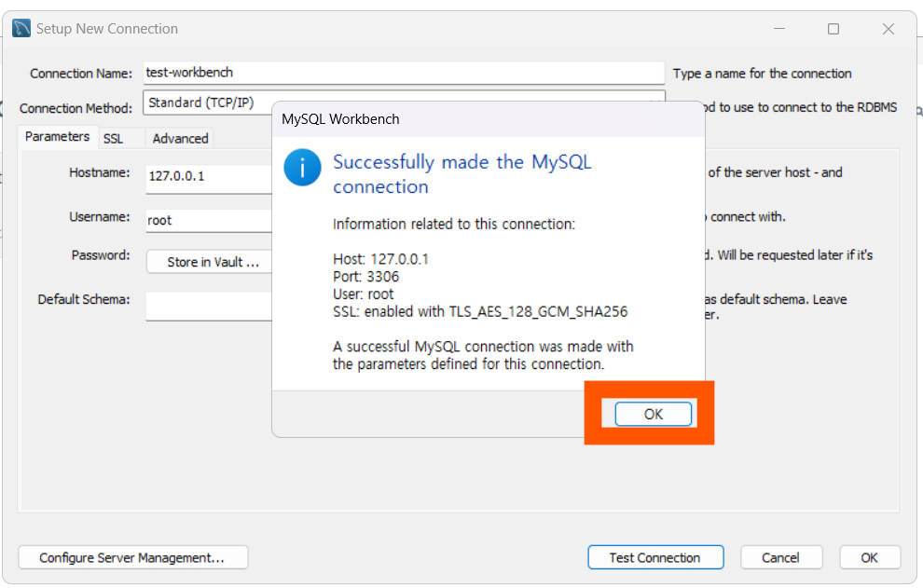Switch to the Advanced tab
923x588 pixels.
pyautogui.click(x=180, y=138)
